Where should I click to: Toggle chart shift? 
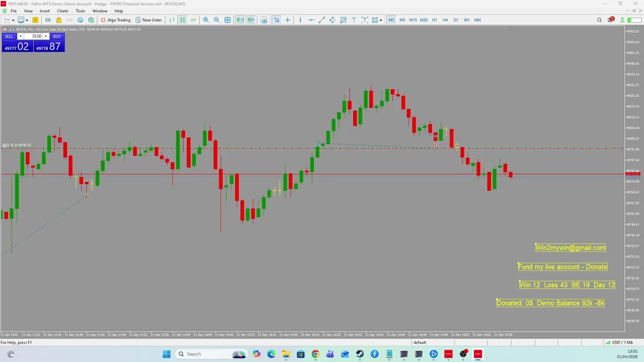click(x=251, y=20)
